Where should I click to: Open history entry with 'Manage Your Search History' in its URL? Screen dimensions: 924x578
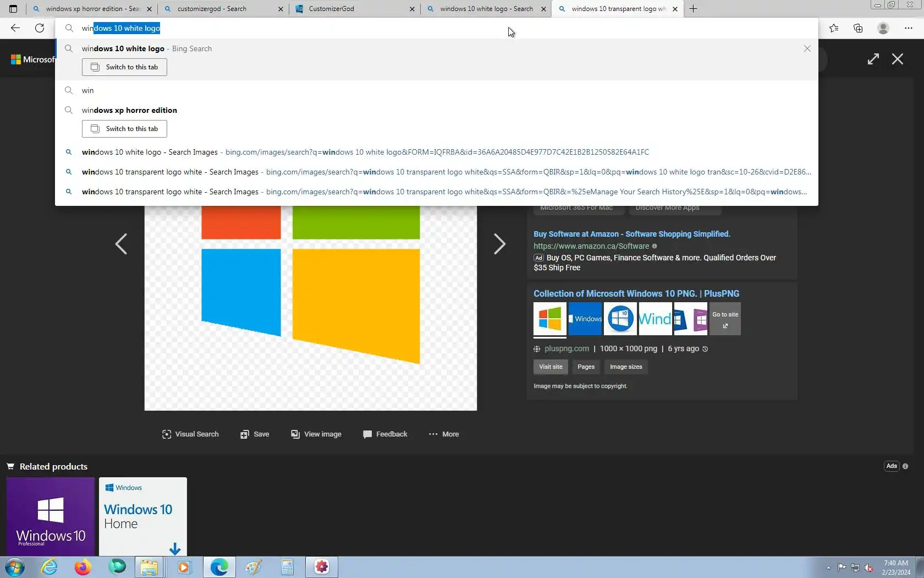pos(437,192)
